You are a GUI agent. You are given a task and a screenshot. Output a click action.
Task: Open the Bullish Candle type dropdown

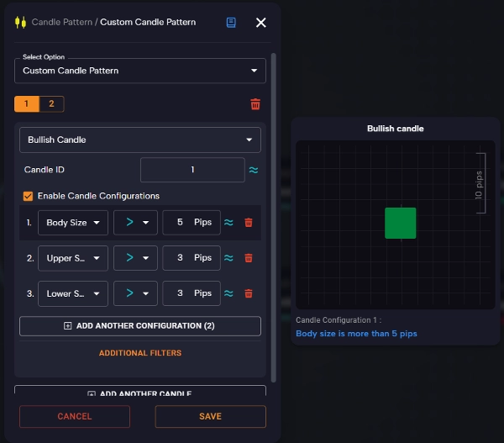(140, 140)
